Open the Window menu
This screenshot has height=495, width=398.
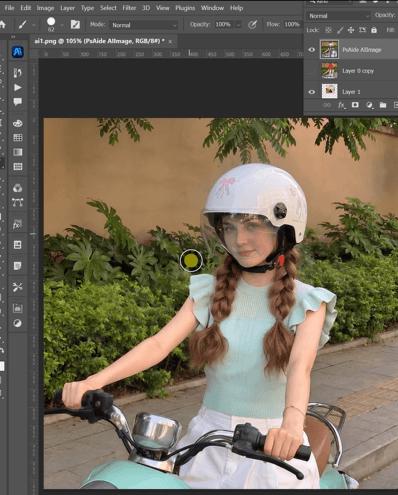[x=212, y=8]
